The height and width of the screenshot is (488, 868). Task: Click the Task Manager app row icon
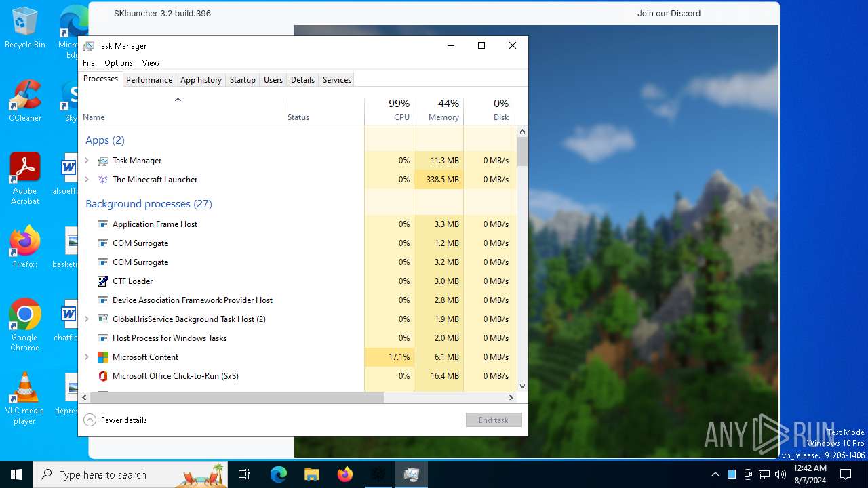click(x=103, y=161)
